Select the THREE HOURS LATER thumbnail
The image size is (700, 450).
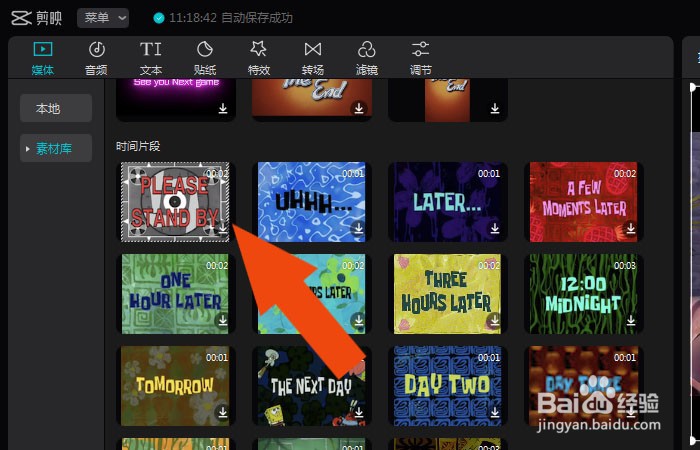448,294
